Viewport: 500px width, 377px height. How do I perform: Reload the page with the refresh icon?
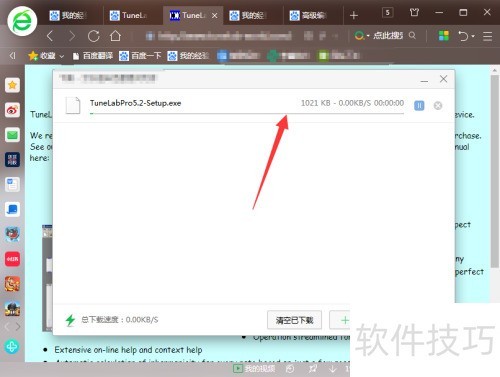[x=93, y=36]
